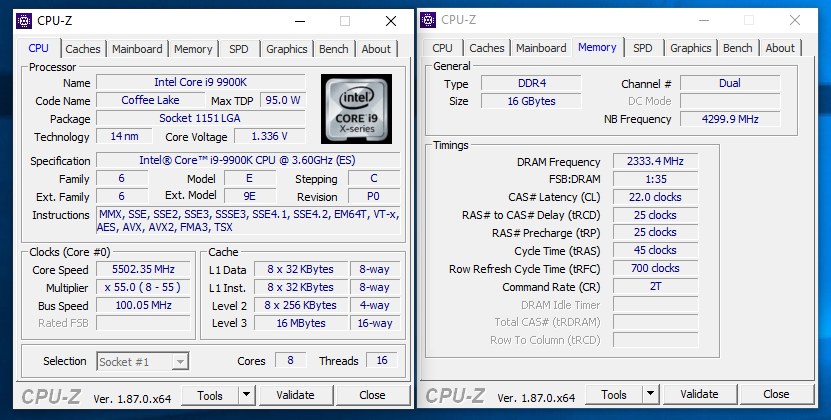Click Validate button in right CPU-Z window

699,394
